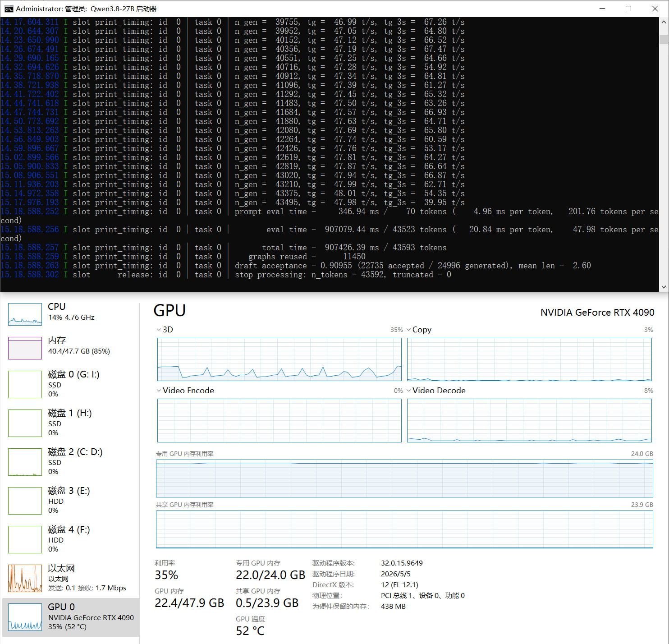Screen dimensions: 669x644
Task: Click the n_gen = 39755 log line
Action: [233, 22]
